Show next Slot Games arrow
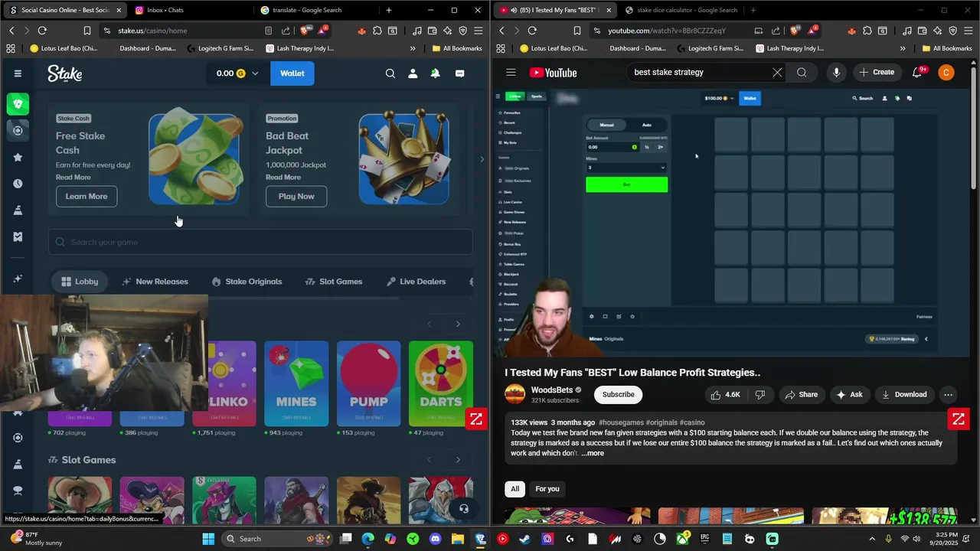The width and height of the screenshot is (980, 551). 458,460
